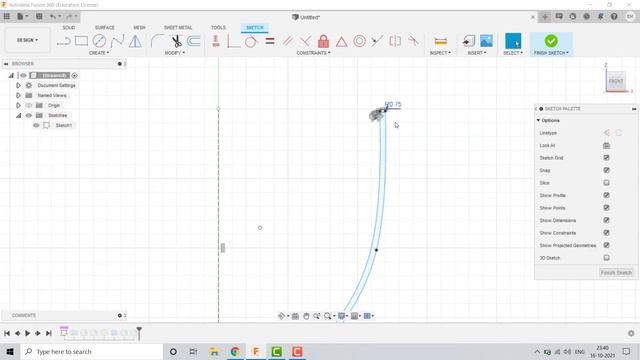Click the Insert Canvas image icon
The width and height of the screenshot is (640, 360).
pos(486,41)
